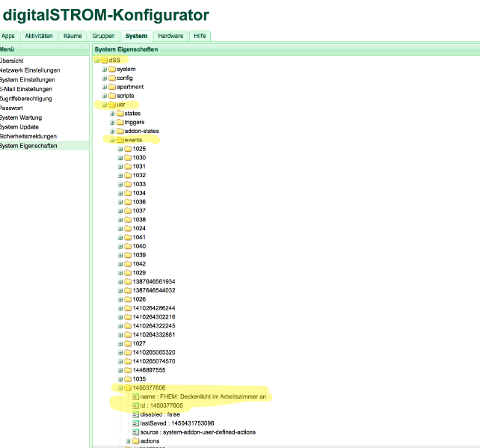Expand the system folder node

click(x=105, y=70)
